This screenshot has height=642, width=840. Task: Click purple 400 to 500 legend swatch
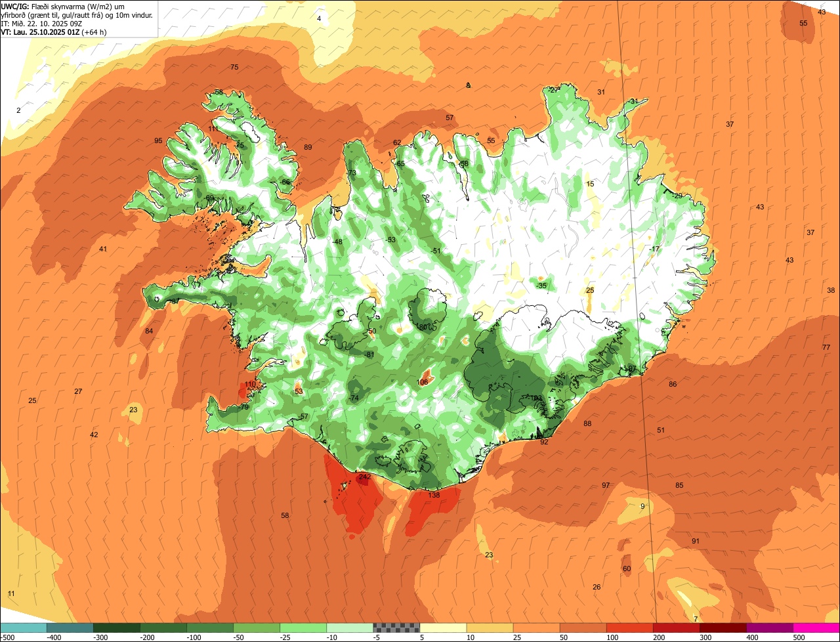(x=769, y=628)
